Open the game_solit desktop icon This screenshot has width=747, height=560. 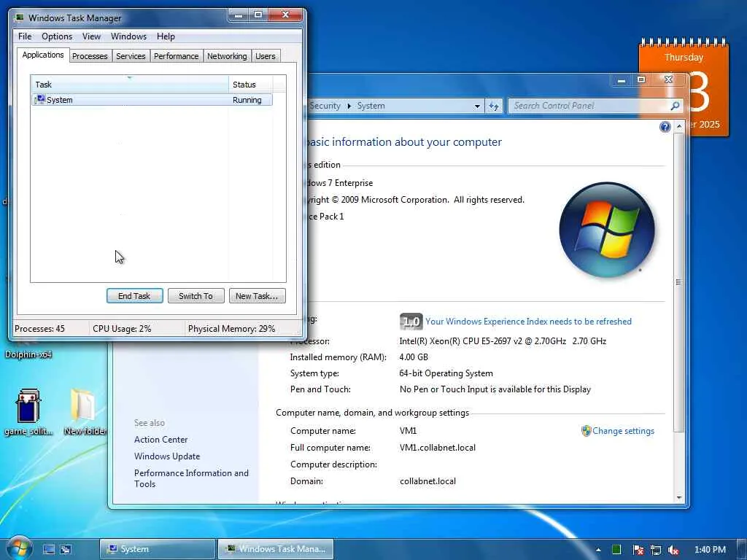(x=28, y=412)
